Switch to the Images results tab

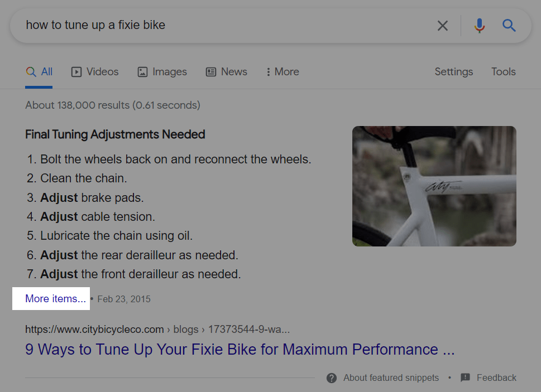click(x=162, y=72)
